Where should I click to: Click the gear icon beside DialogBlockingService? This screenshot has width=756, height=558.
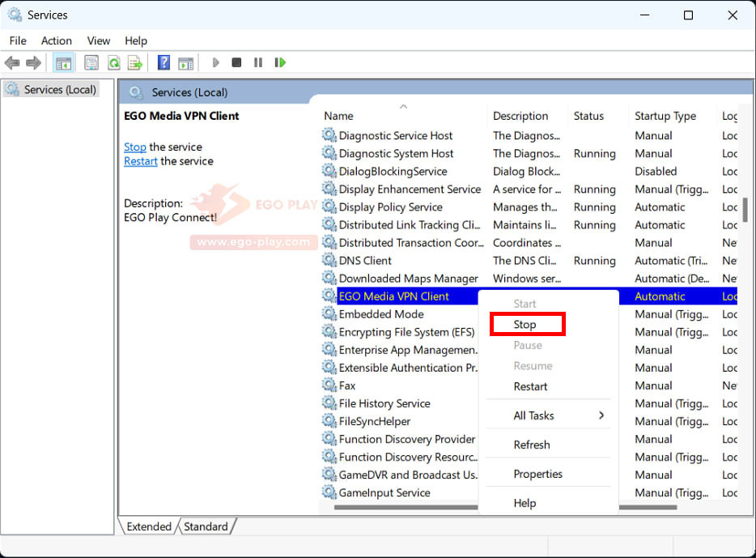329,171
